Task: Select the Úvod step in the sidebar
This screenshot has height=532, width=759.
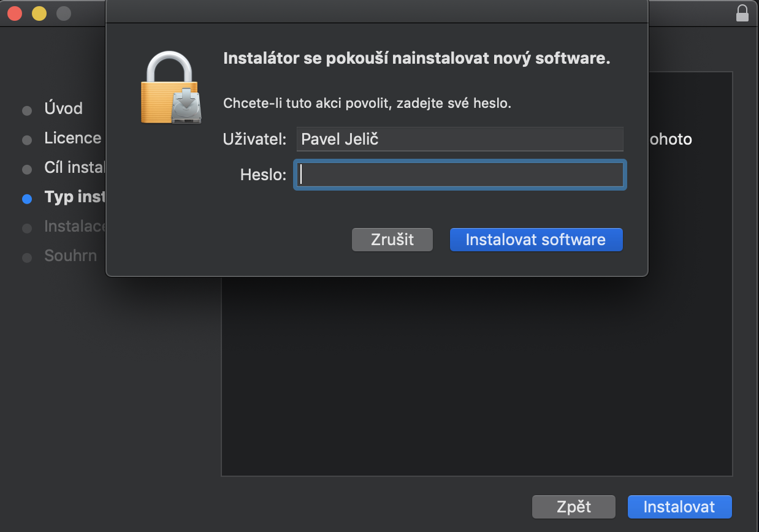Action: click(x=63, y=109)
